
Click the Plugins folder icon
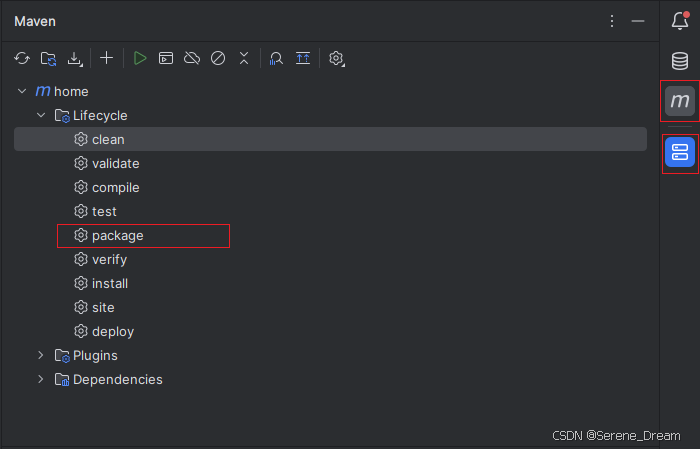tap(62, 356)
